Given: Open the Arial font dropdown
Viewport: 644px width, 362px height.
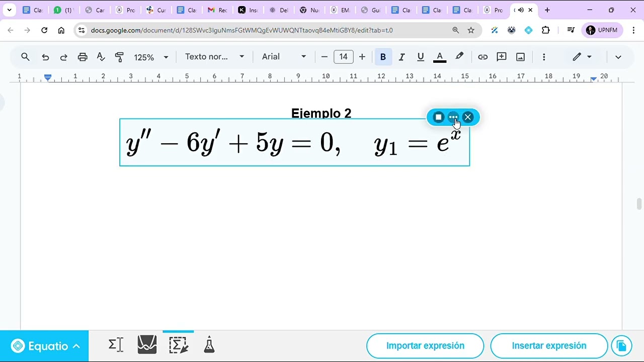Looking at the screenshot, I should (x=284, y=57).
